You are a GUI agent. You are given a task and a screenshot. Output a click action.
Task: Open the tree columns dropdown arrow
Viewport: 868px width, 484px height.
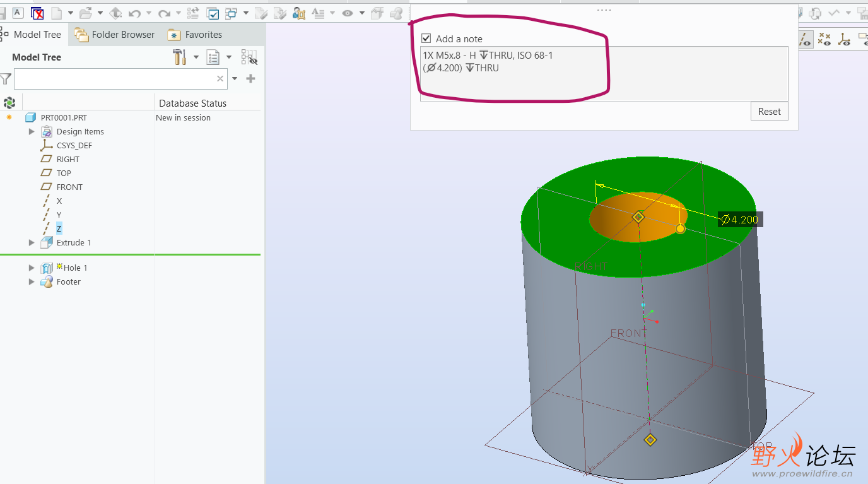point(229,57)
